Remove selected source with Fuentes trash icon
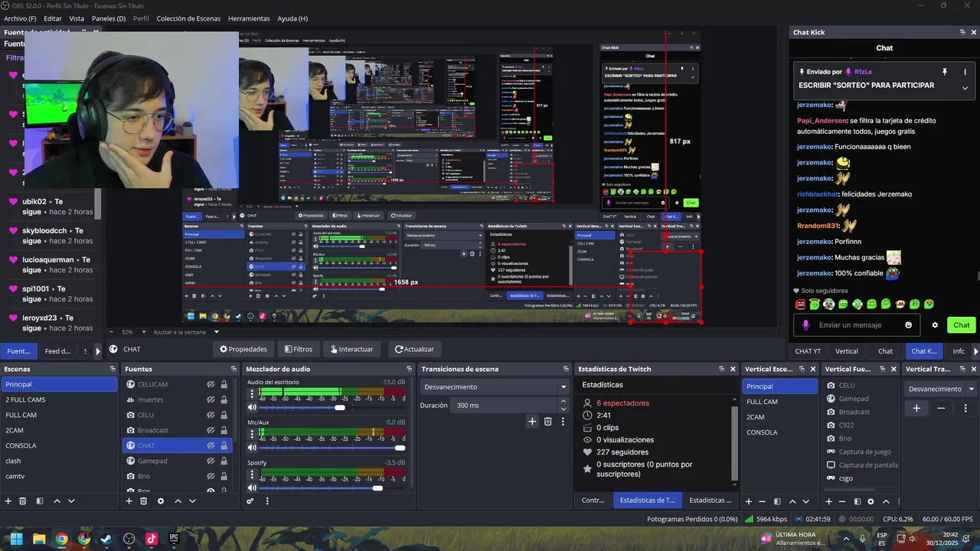 (143, 501)
